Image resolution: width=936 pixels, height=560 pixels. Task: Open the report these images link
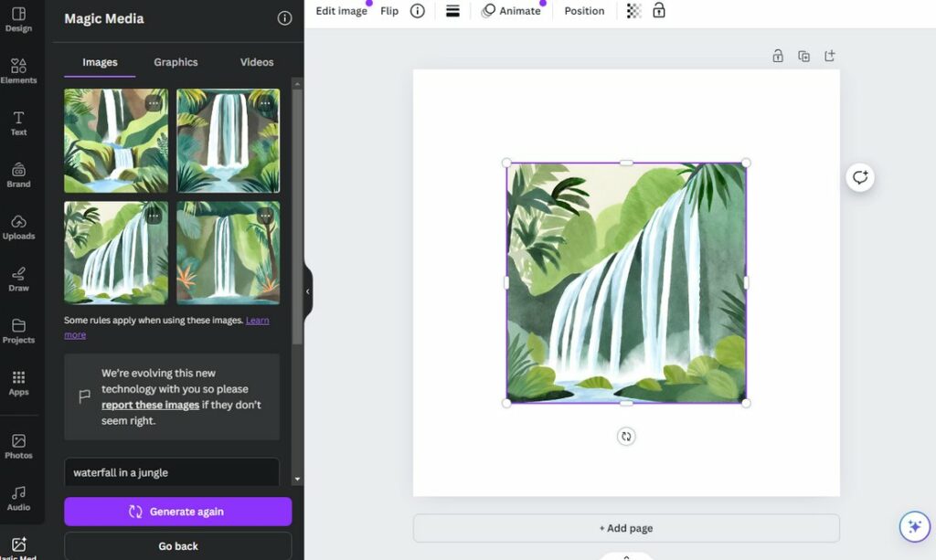coord(149,403)
